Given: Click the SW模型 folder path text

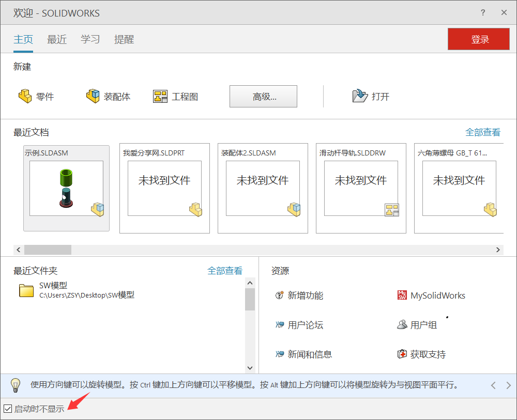Looking at the screenshot, I should (x=87, y=295).
